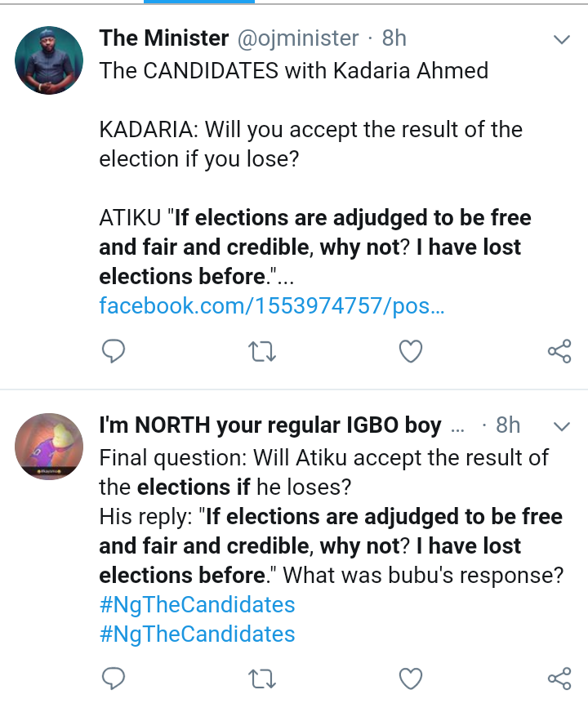Open second #NgTheCandidates hashtag
This screenshot has width=588, height=712.
pyautogui.click(x=197, y=634)
